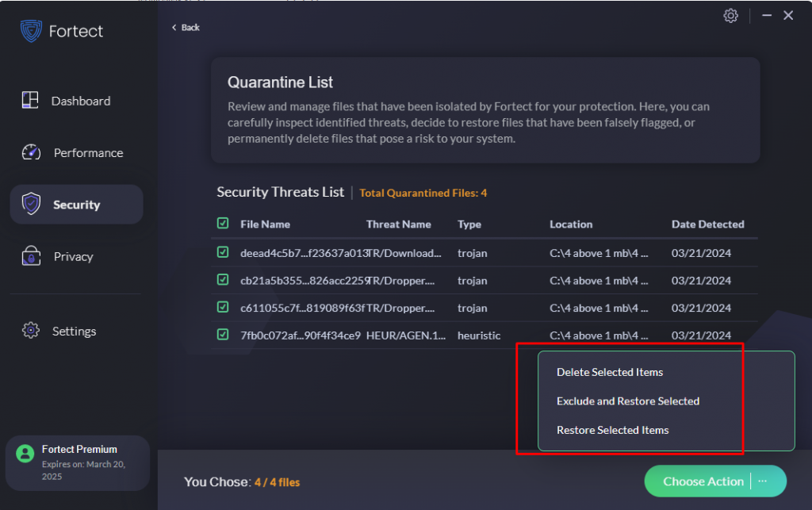Click the heuristic type cell
The image size is (812, 510).
pos(479,336)
